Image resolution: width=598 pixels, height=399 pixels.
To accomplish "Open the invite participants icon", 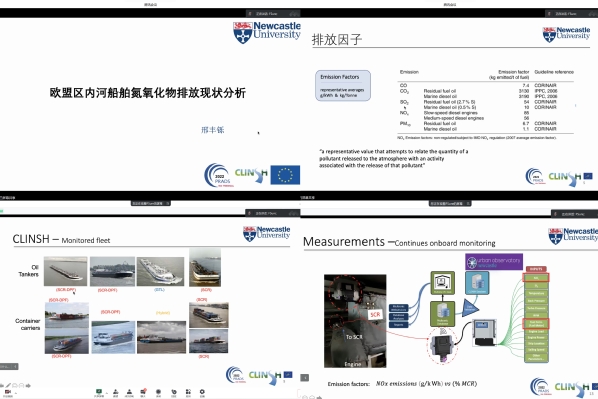I will (116, 392).
